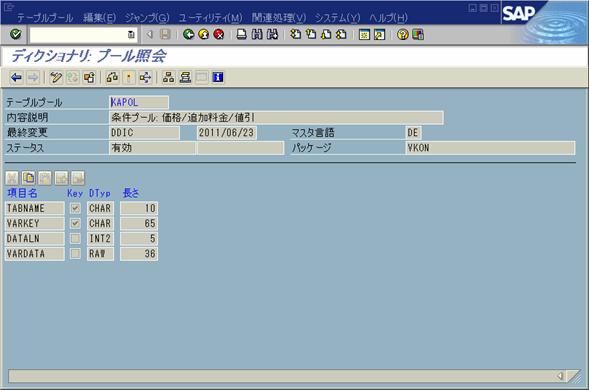Open the ユーティリティ(M) menu
589x390 pixels.
[211, 18]
